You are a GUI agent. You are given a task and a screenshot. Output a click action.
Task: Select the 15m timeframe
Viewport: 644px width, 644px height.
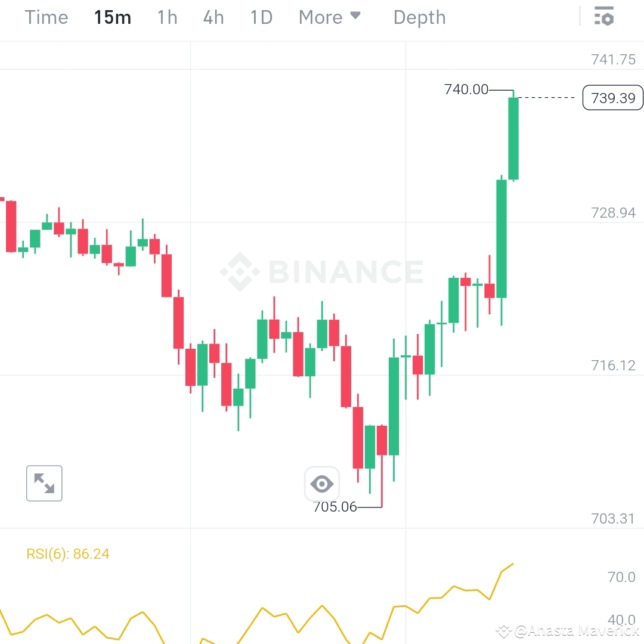coord(112,17)
